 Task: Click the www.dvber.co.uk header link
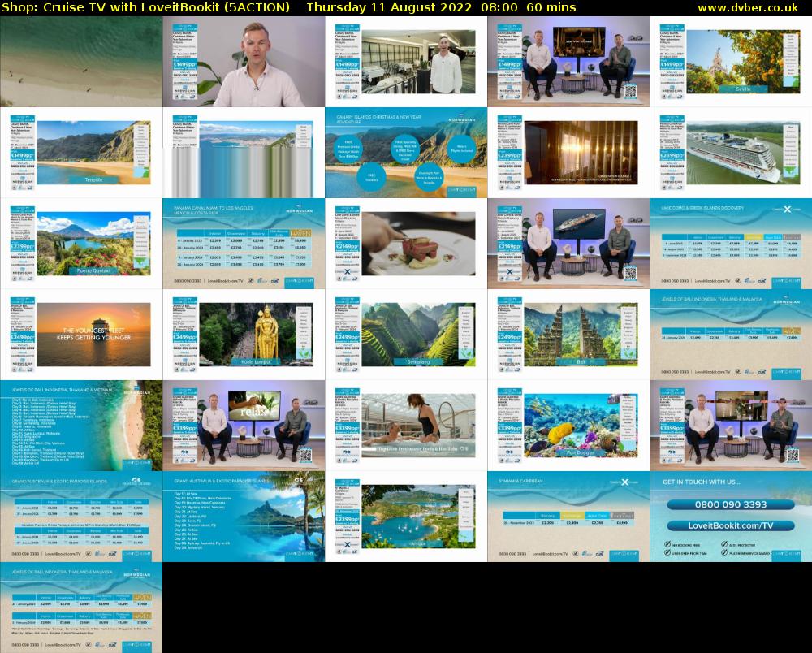point(748,8)
